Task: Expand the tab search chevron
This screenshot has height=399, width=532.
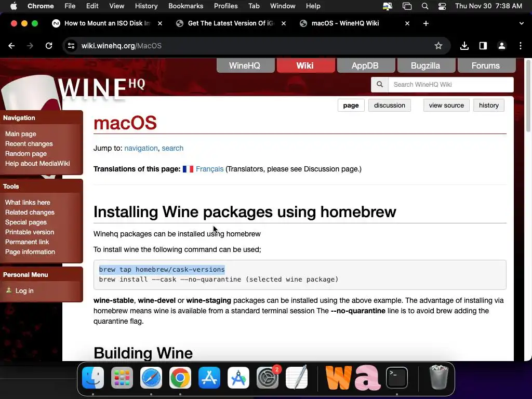Action: tap(522, 23)
